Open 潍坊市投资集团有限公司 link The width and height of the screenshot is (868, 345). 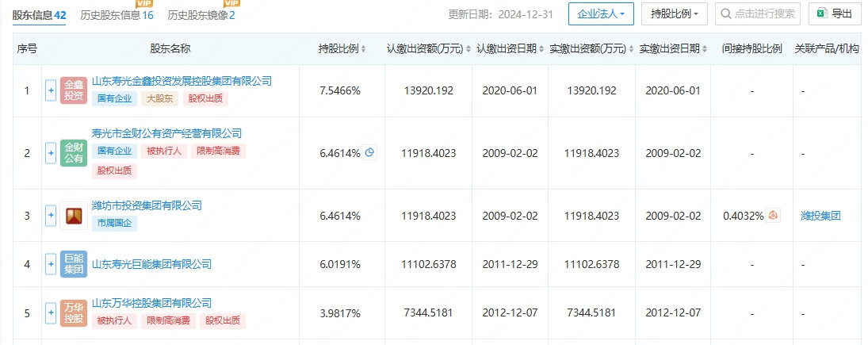tap(147, 205)
